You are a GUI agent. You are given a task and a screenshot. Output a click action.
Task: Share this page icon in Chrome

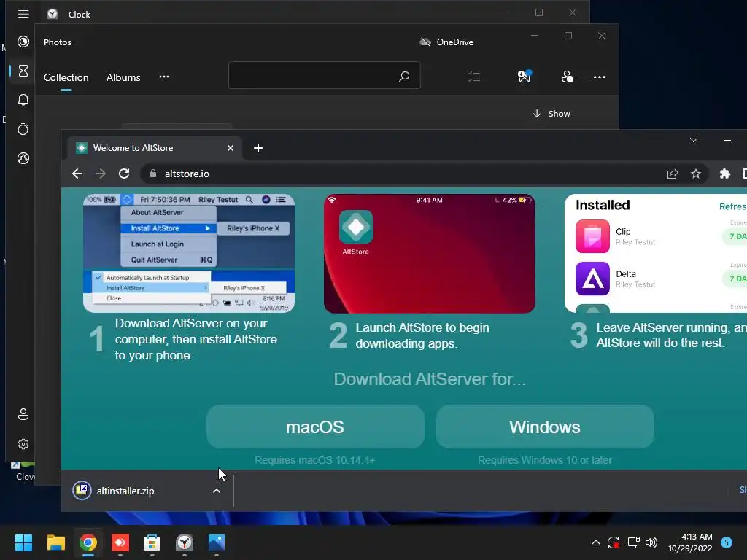pyautogui.click(x=673, y=174)
